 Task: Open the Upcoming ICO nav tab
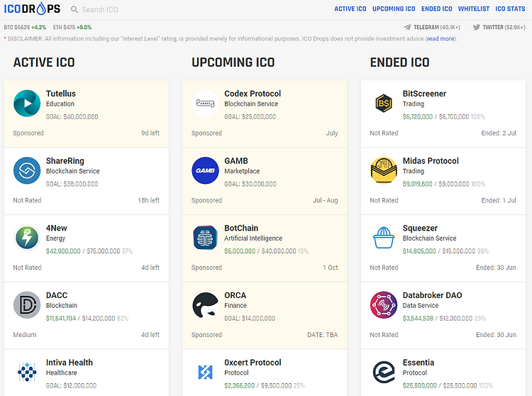pos(394,9)
